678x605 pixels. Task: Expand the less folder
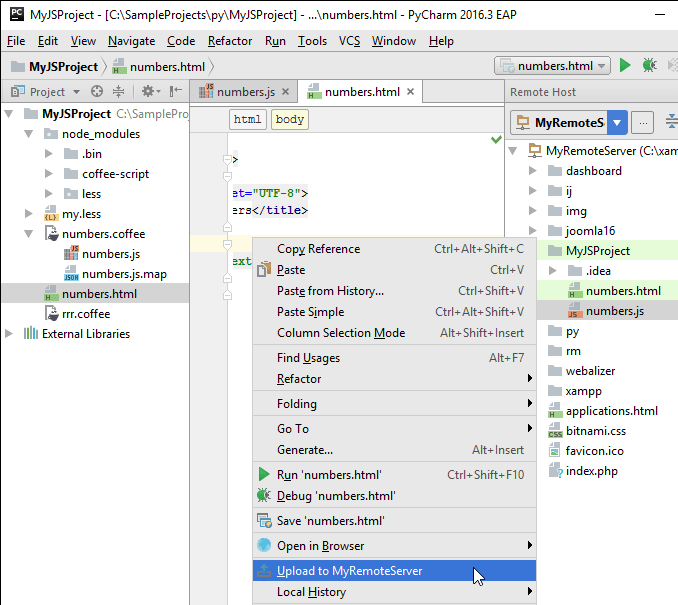[48, 194]
